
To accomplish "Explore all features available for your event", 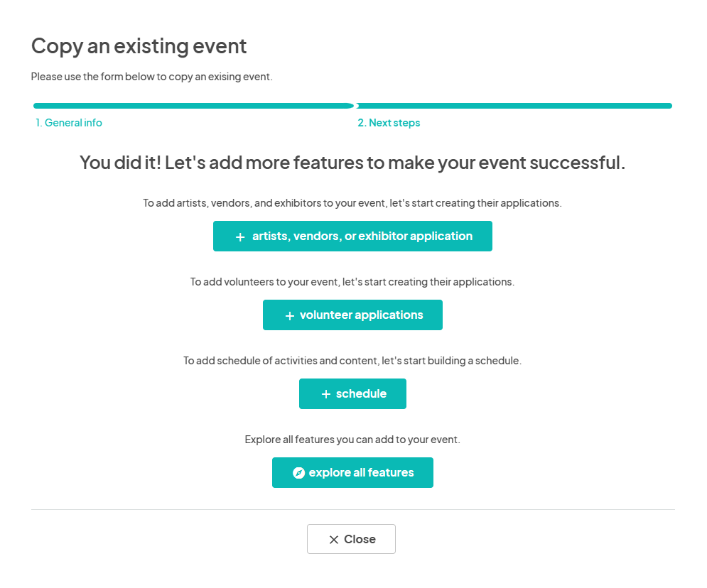I will pyautogui.click(x=352, y=472).
